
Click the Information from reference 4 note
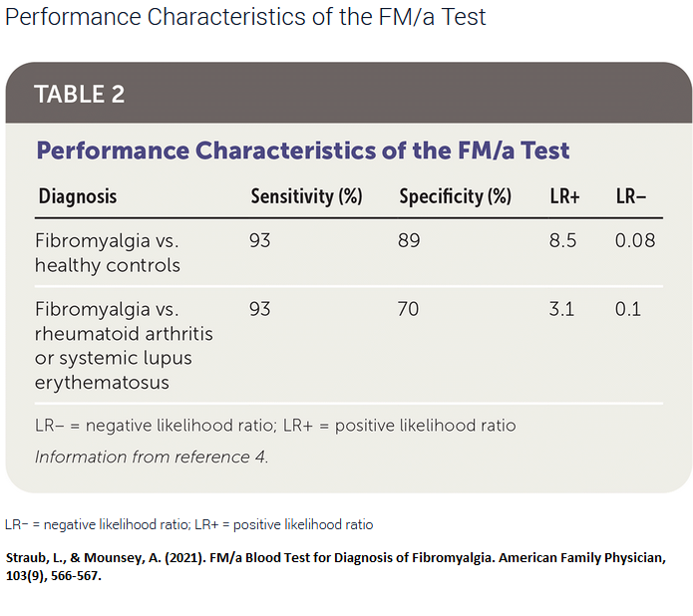click(152, 457)
